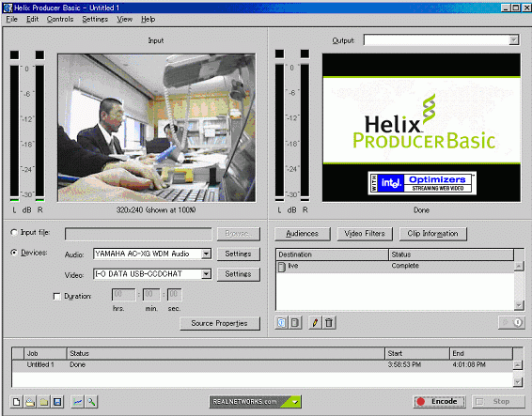
Task: Click the destination Status column header
Action: click(451, 254)
